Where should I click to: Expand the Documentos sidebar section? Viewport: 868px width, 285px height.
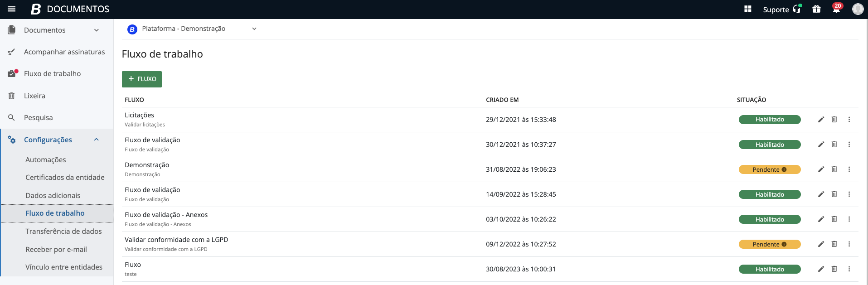[96, 30]
